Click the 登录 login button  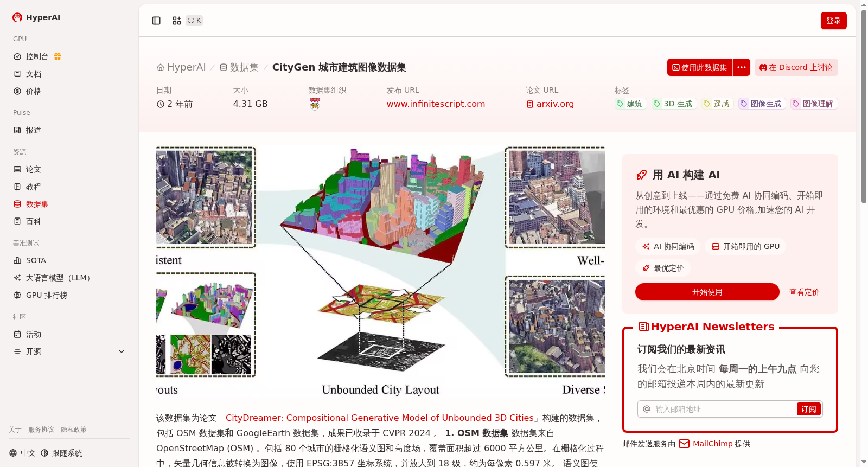point(833,21)
